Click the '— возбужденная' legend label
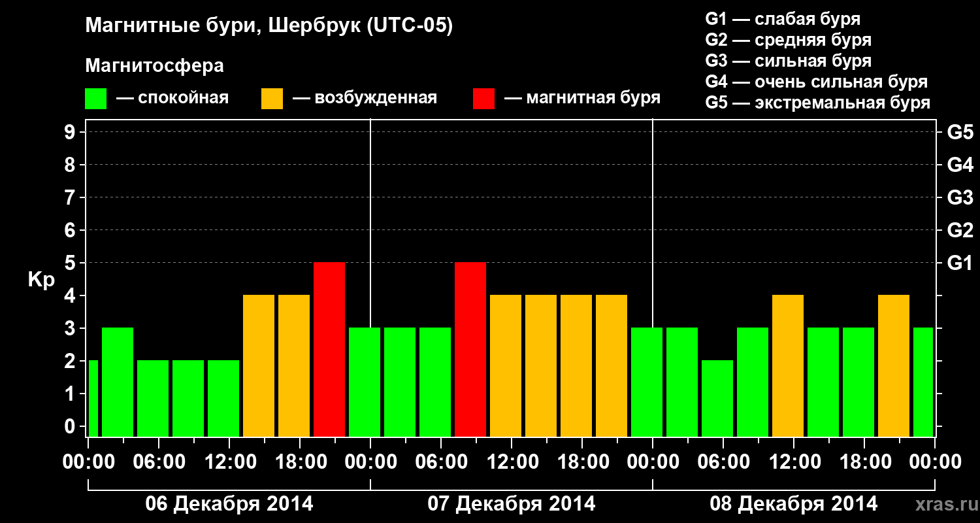 (x=365, y=99)
